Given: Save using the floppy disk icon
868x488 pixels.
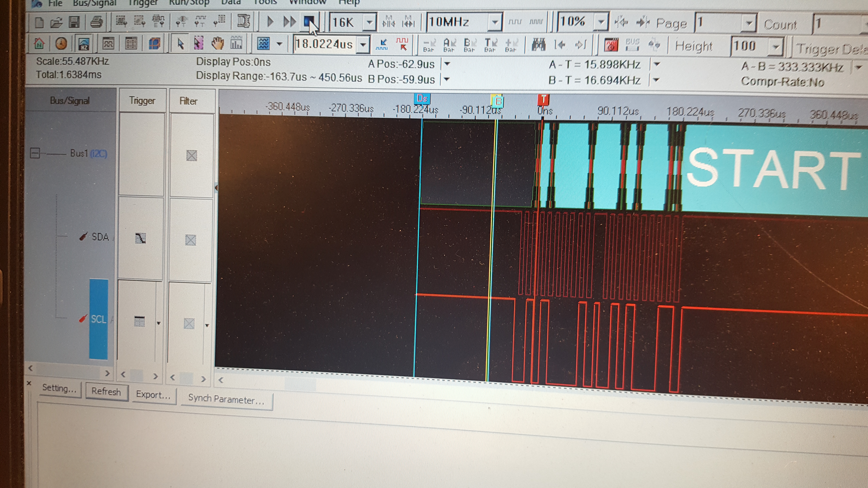Looking at the screenshot, I should pos(74,23).
